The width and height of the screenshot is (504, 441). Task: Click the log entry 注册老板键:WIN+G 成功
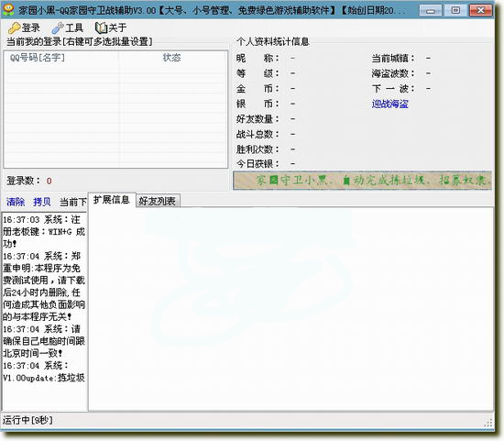pyautogui.click(x=44, y=232)
